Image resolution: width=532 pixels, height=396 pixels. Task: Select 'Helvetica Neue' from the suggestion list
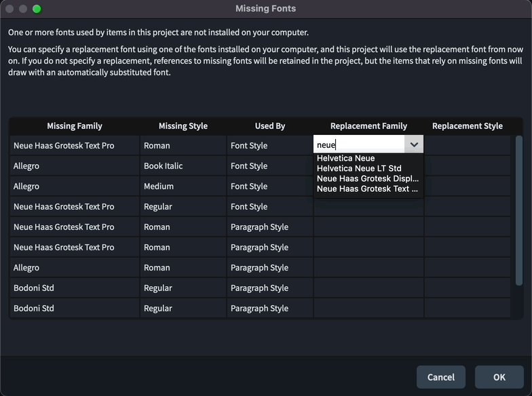(346, 159)
